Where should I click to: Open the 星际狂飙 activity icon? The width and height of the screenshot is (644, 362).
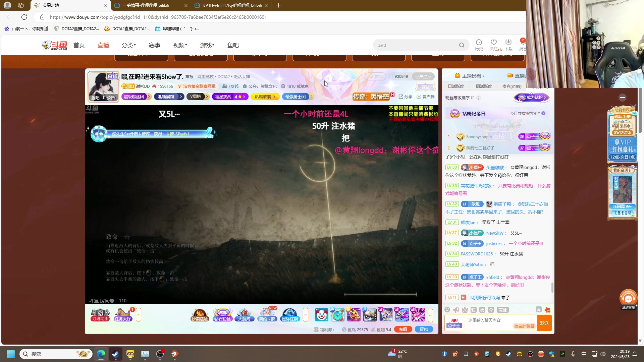point(289,314)
